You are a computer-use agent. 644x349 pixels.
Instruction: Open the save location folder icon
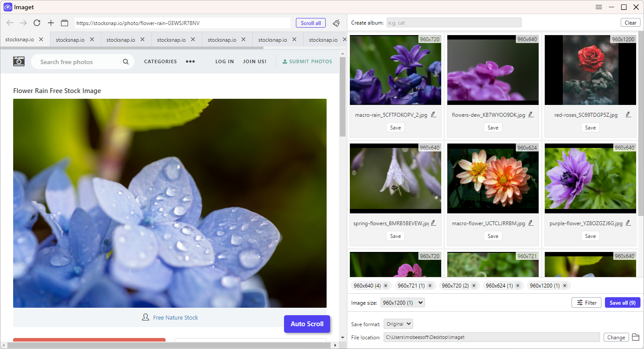(x=635, y=337)
